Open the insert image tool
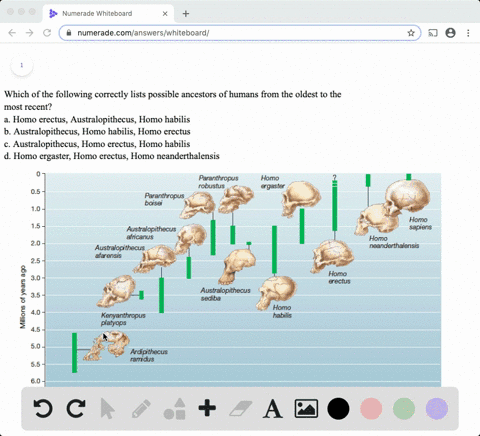Image resolution: width=480 pixels, height=436 pixels. coord(306,409)
